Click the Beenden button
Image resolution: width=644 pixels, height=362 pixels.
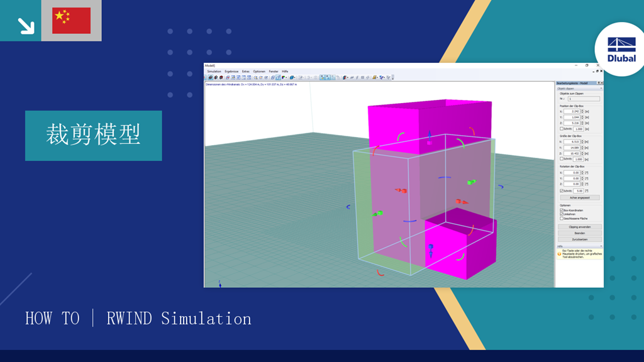click(x=579, y=233)
